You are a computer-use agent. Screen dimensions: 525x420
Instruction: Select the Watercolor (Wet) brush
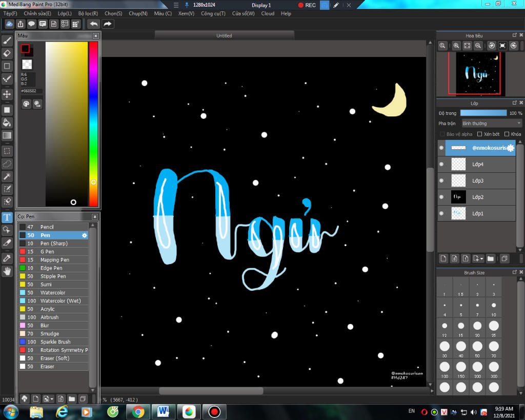point(53,301)
